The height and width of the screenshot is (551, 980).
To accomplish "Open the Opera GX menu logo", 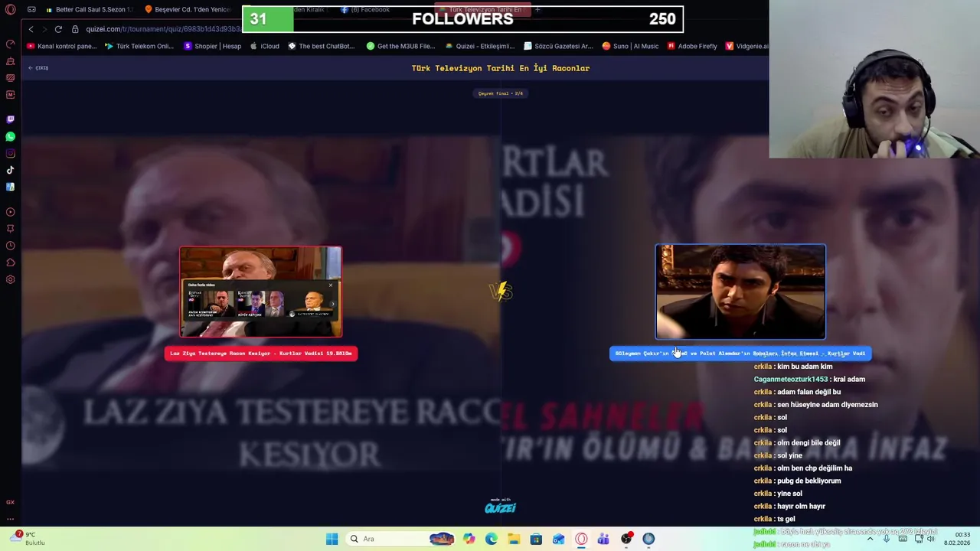I will click(x=10, y=10).
